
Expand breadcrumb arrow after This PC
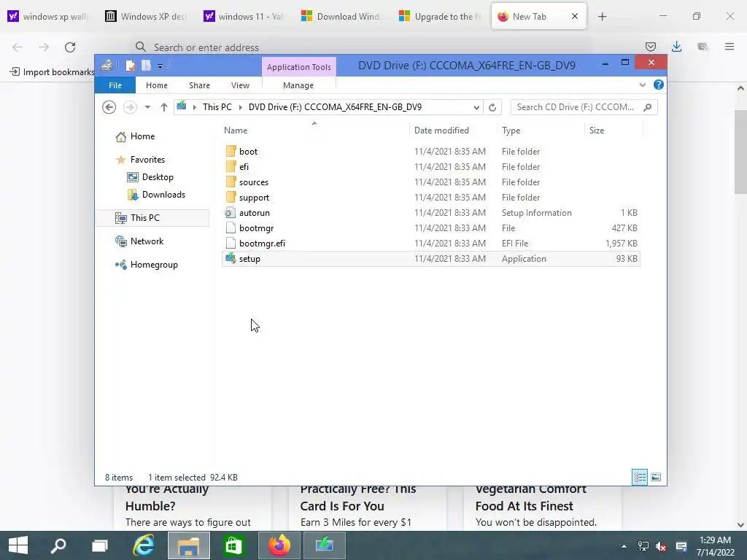(x=241, y=108)
